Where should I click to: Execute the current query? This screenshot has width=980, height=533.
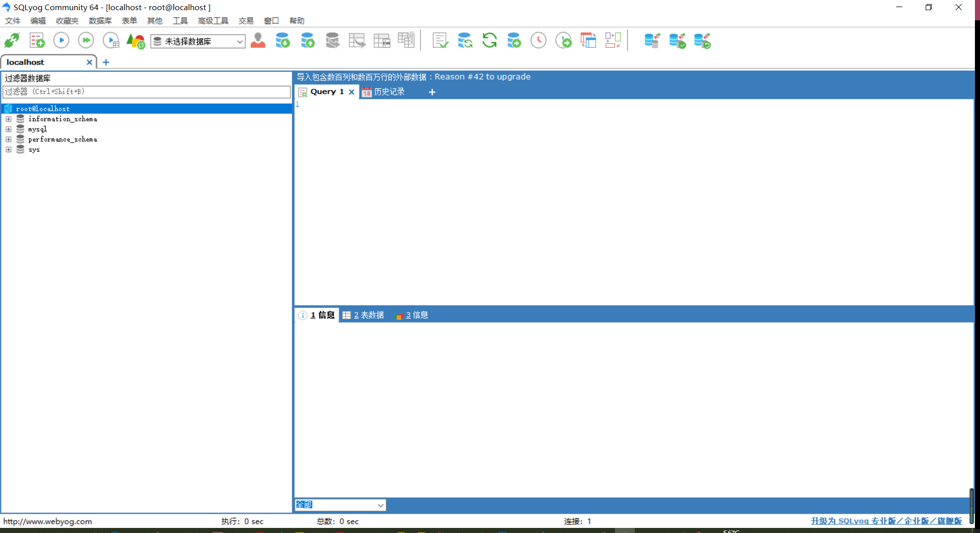point(61,40)
